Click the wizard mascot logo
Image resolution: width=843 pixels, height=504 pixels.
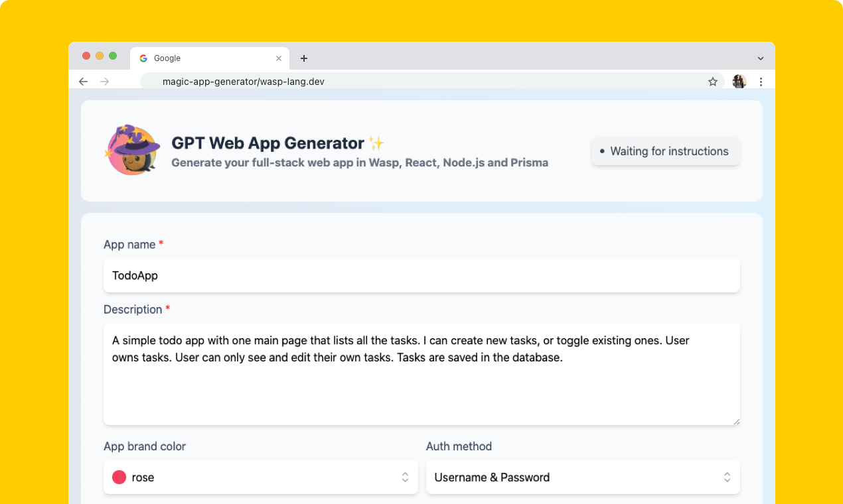tap(133, 151)
